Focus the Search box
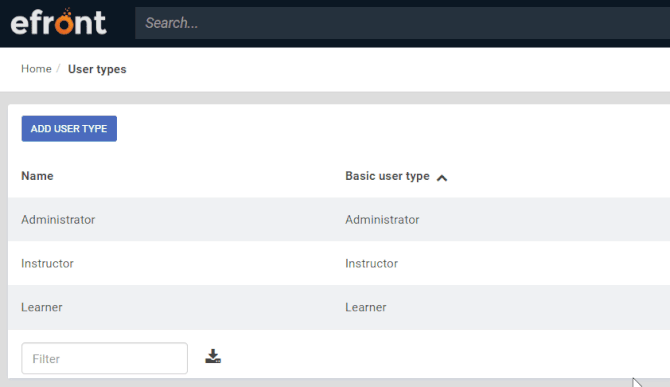670x387 pixels. [x=403, y=23]
